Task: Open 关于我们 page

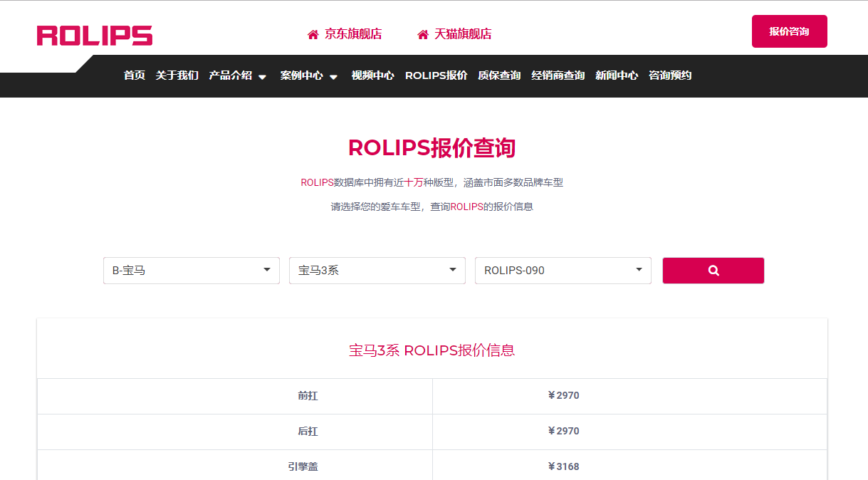Action: click(177, 75)
